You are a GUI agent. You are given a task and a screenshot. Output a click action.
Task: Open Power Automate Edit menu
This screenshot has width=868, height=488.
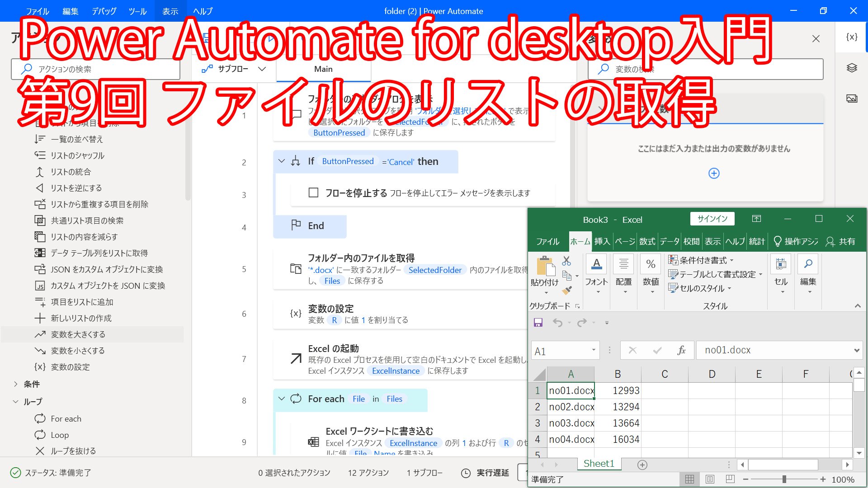(x=71, y=11)
